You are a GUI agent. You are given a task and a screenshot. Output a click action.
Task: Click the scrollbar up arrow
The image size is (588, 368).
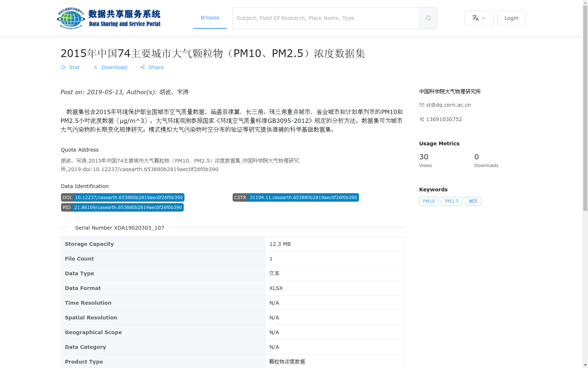[x=585, y=3]
